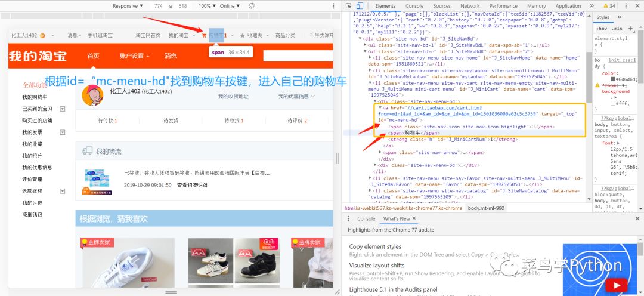The height and width of the screenshot is (296, 644).
Task: Click the rotate screen icon in device toolbar
Action: (252, 6)
